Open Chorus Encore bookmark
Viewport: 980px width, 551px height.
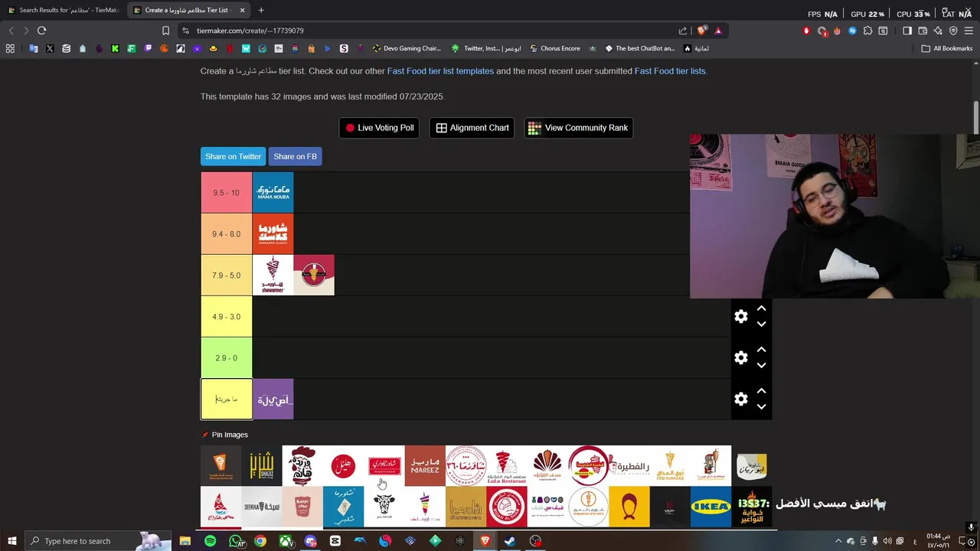[554, 48]
